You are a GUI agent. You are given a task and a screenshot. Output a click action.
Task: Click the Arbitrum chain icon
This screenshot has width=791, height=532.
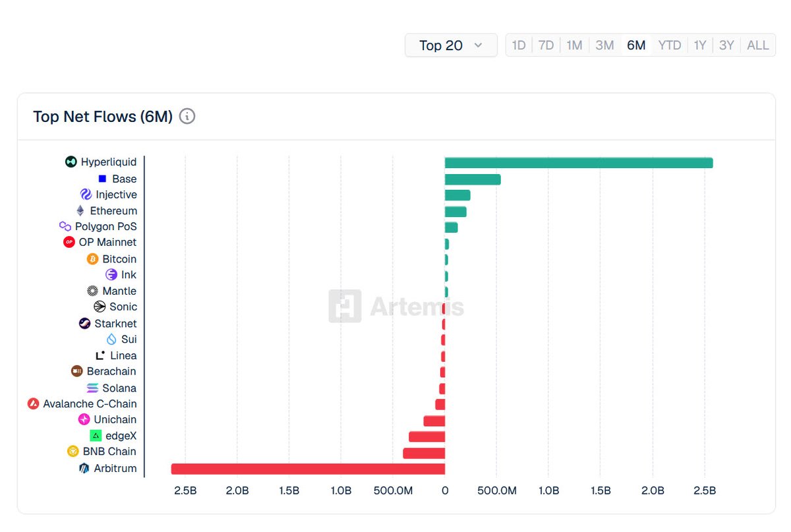point(84,469)
